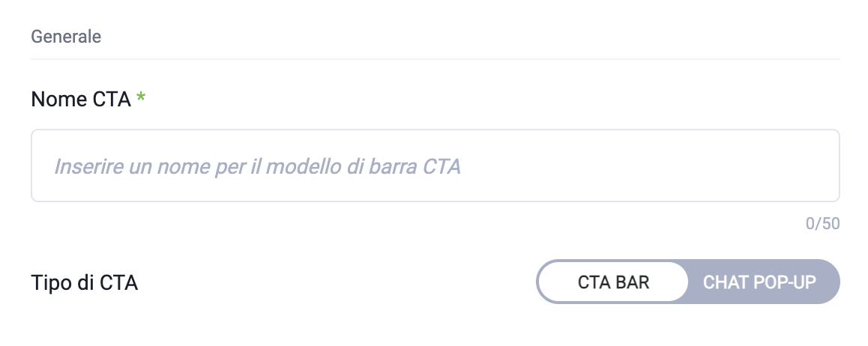Viewport: 868px width, 346px height.
Task: Click the green required asterisk
Action: click(x=140, y=98)
